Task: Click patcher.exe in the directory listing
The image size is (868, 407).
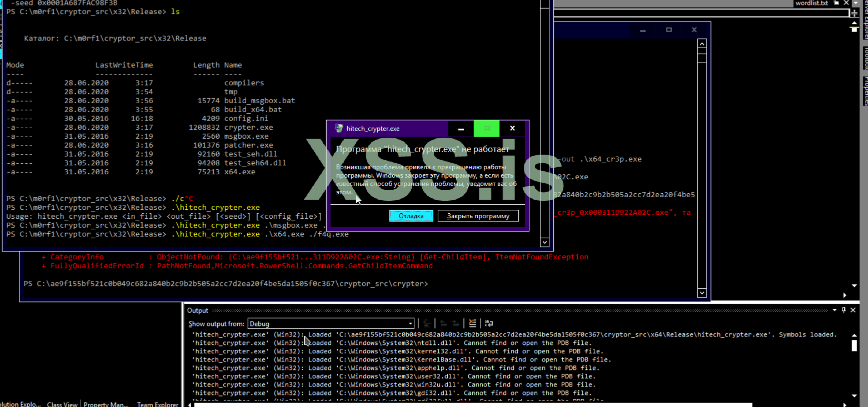Action: coord(249,145)
